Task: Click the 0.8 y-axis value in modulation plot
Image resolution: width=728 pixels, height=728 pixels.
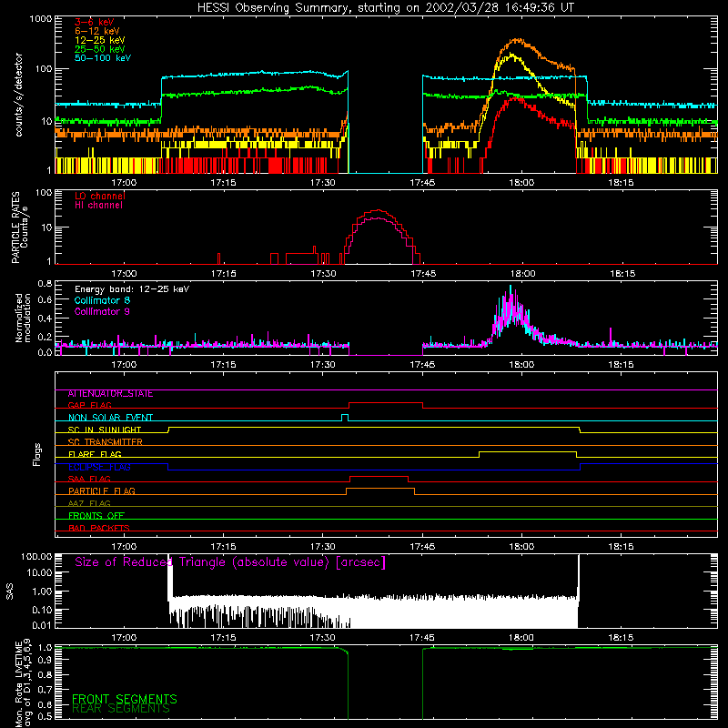Action: point(45,283)
